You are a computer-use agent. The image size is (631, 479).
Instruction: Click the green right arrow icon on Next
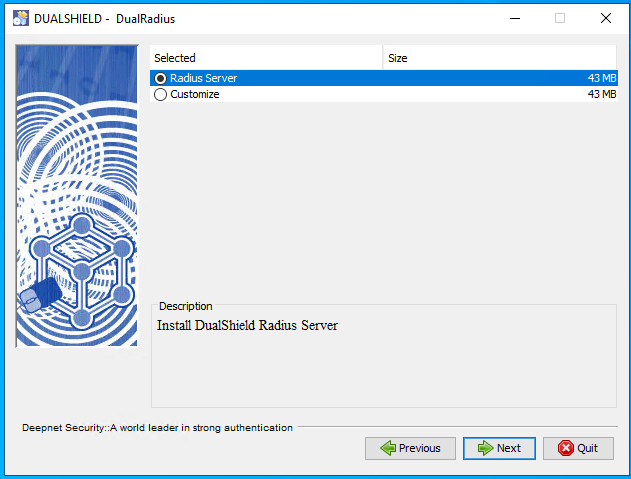(x=485, y=448)
